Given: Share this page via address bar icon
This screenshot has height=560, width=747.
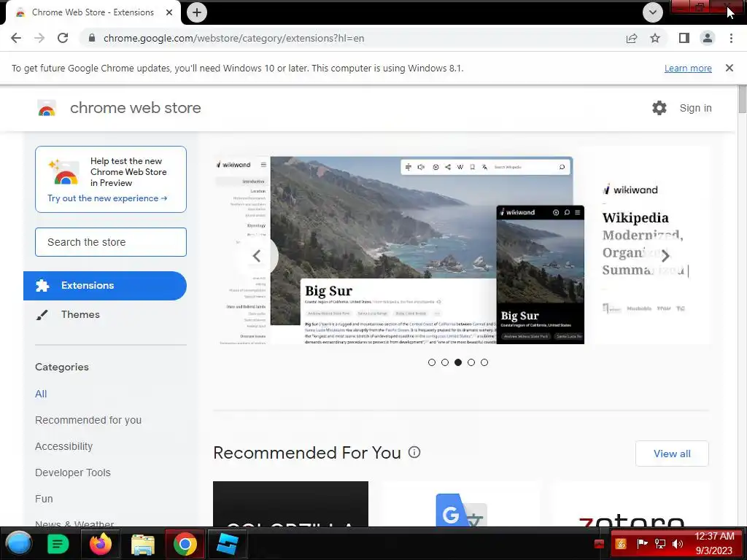Looking at the screenshot, I should point(632,38).
